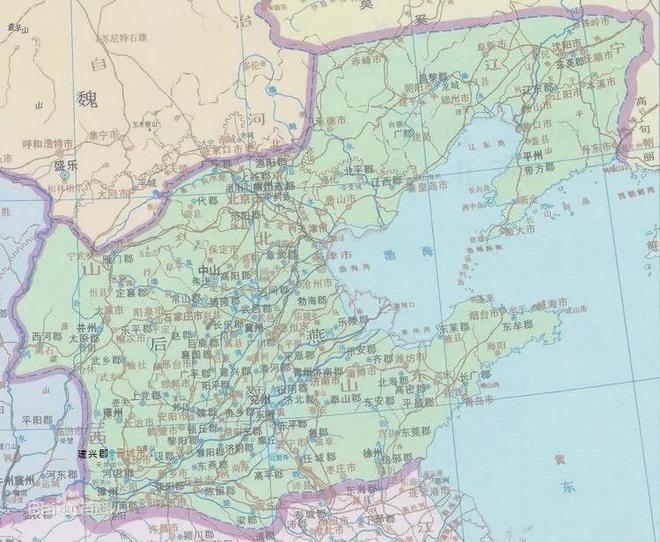
Task: Select the 徐州 label
Action: (x=372, y=453)
